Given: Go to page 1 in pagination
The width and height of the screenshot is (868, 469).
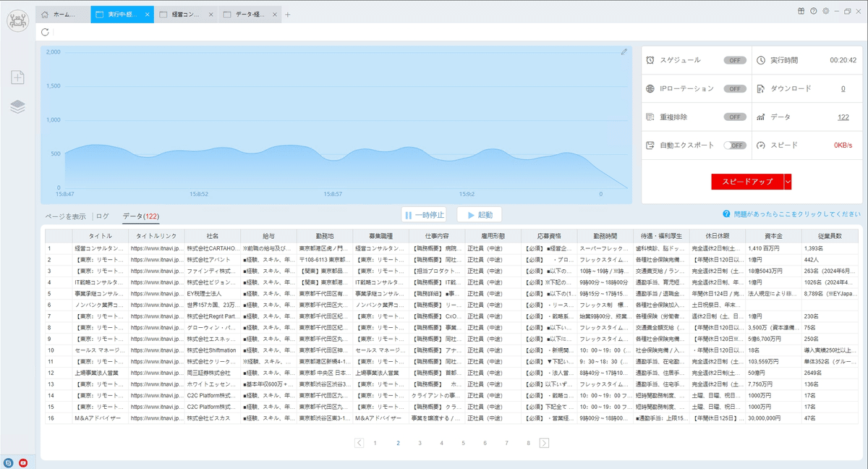Looking at the screenshot, I should pyautogui.click(x=375, y=443).
